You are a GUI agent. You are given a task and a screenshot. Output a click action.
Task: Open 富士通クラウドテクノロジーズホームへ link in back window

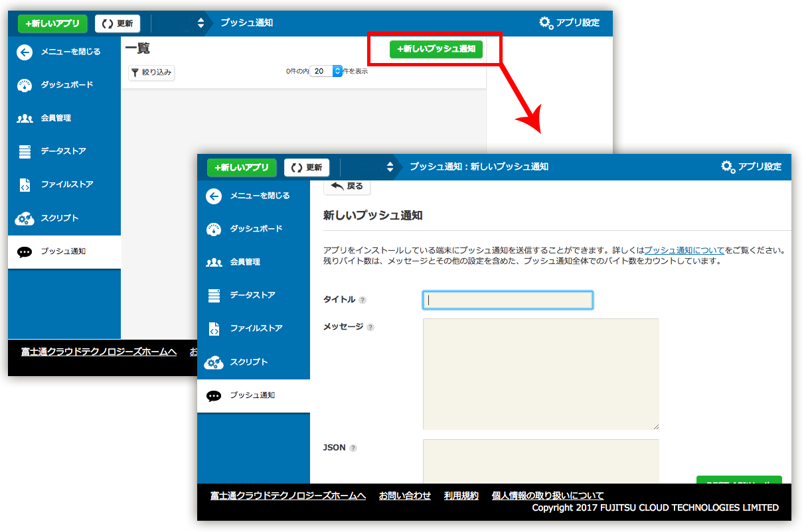click(x=99, y=352)
